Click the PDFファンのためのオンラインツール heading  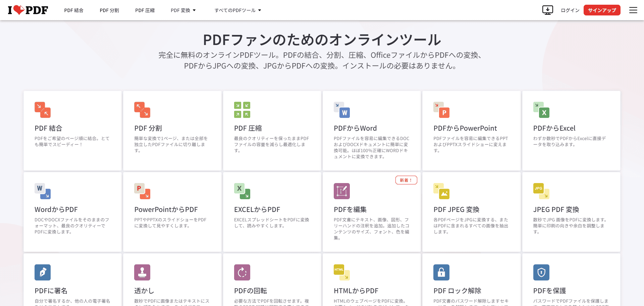point(322,40)
